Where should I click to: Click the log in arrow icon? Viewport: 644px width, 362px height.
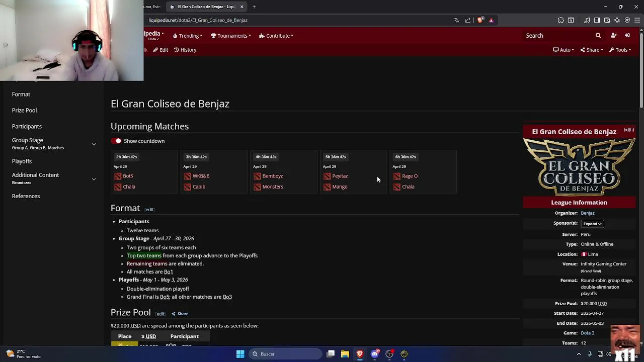[627, 36]
